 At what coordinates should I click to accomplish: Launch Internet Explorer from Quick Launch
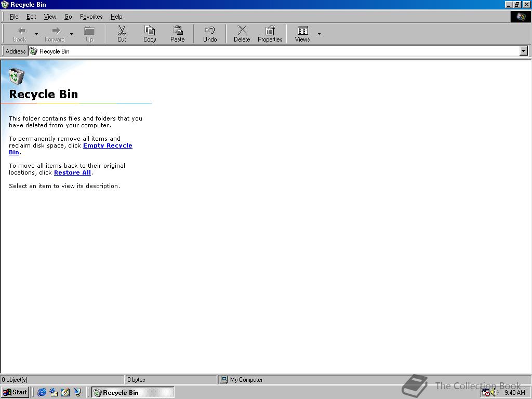[x=42, y=392]
